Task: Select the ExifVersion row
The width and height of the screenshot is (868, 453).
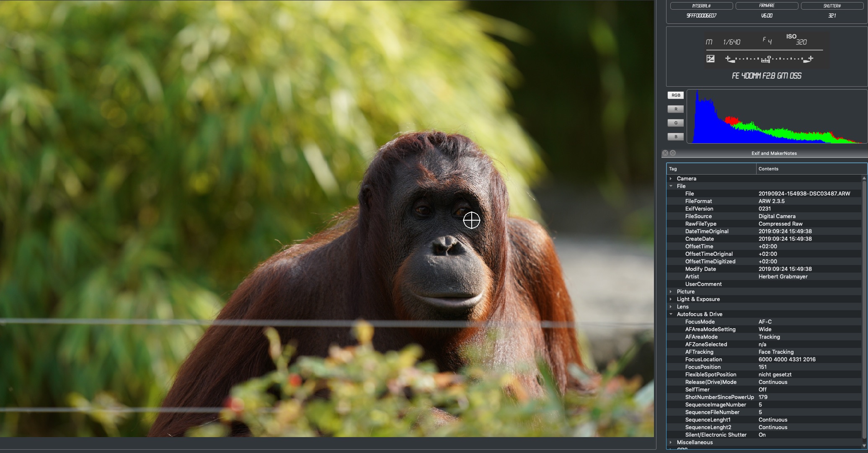Action: 764,208
